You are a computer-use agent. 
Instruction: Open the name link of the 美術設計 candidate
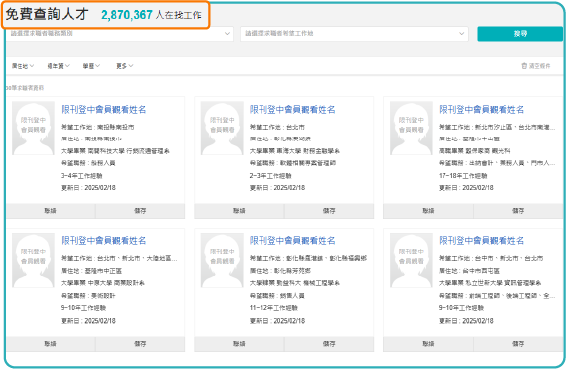[x=104, y=240]
